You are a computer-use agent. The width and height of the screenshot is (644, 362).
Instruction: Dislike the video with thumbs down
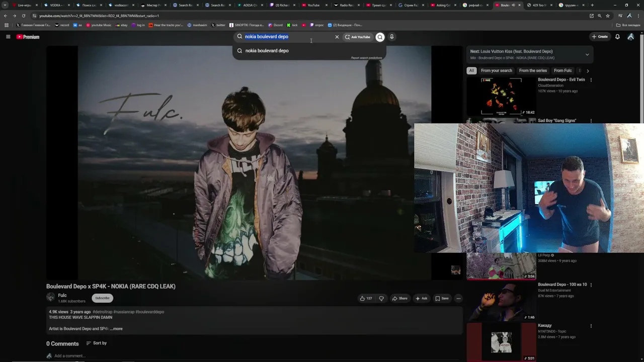381,298
